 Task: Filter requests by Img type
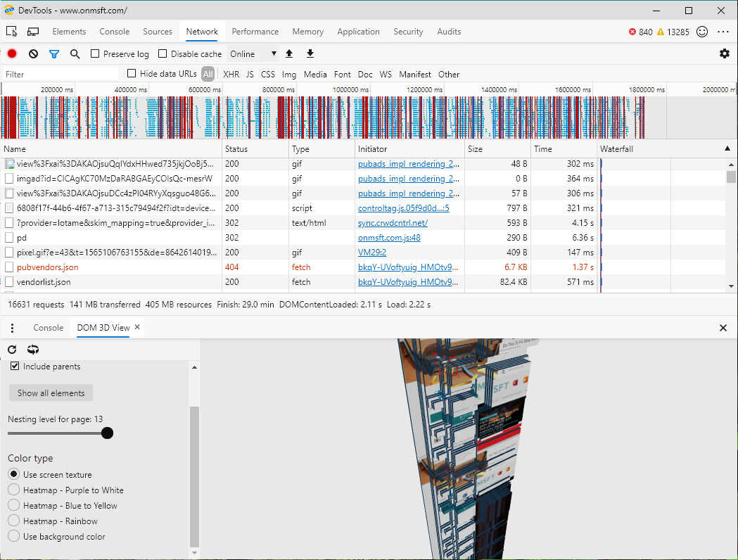click(289, 75)
